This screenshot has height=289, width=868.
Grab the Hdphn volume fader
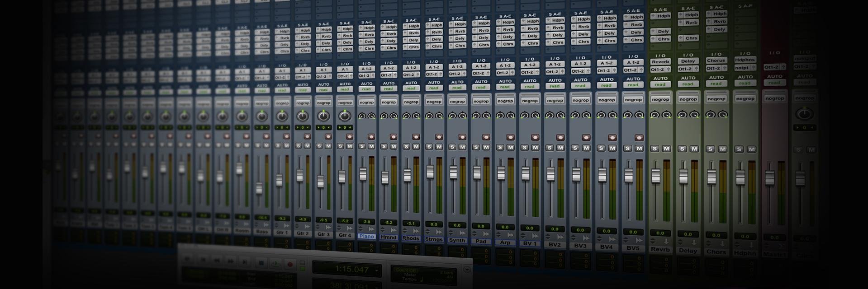[x=740, y=177]
